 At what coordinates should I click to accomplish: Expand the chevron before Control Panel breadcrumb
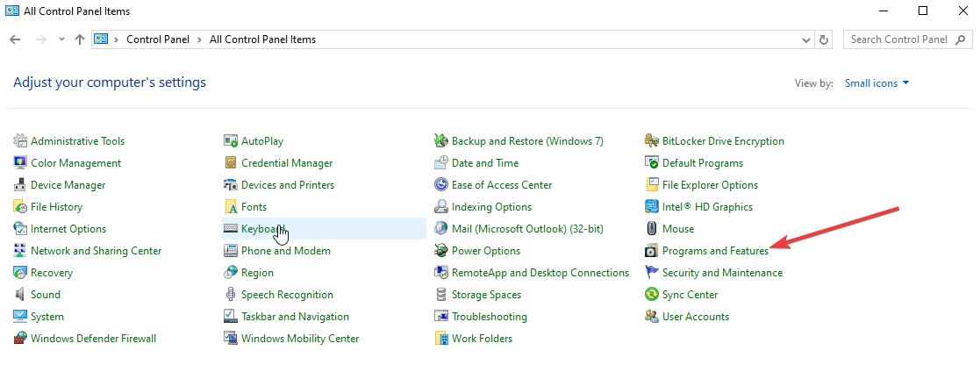click(117, 39)
